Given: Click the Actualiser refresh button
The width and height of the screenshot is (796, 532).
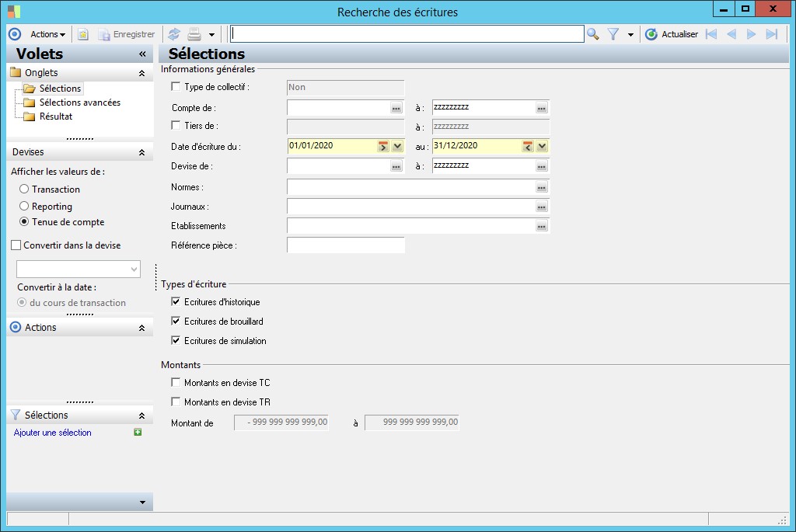Looking at the screenshot, I should tap(672, 34).
